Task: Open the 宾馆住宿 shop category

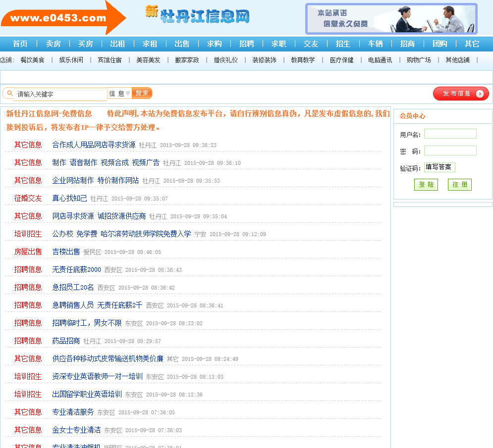Action: (x=110, y=60)
